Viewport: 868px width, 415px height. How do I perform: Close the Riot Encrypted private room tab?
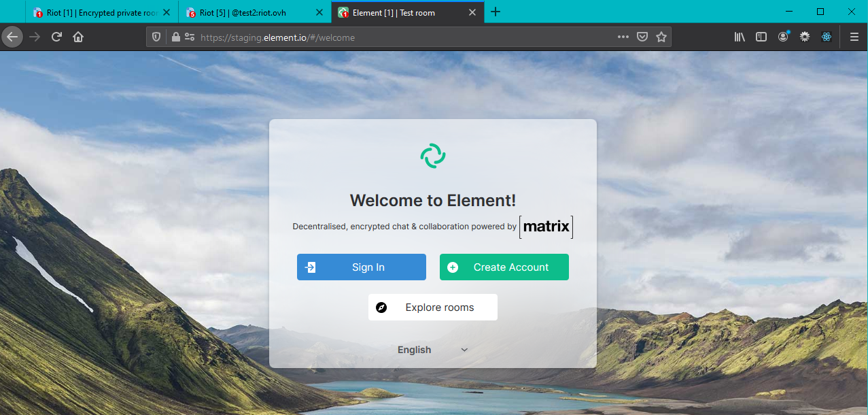167,12
